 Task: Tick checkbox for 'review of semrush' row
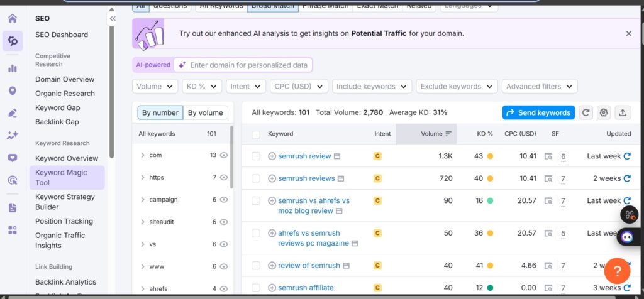[x=256, y=265]
